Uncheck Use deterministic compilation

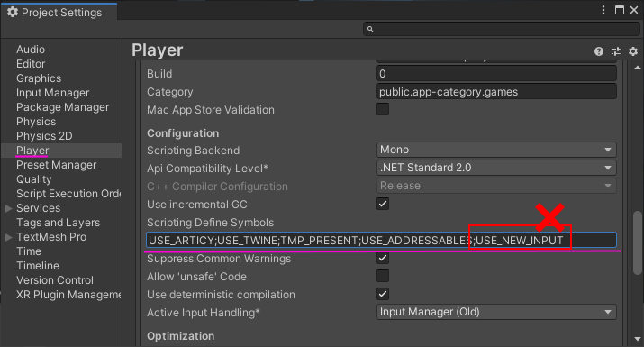[383, 294]
